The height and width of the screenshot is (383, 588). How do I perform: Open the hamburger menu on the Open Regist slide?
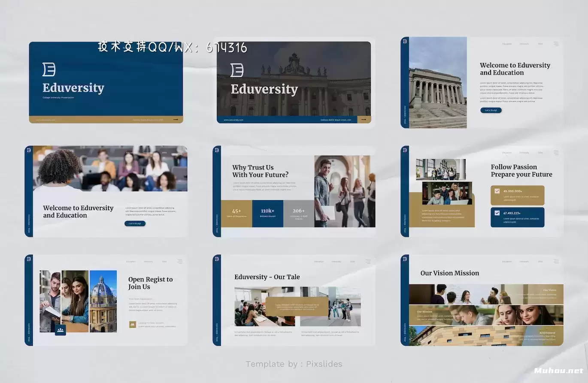pos(180,261)
